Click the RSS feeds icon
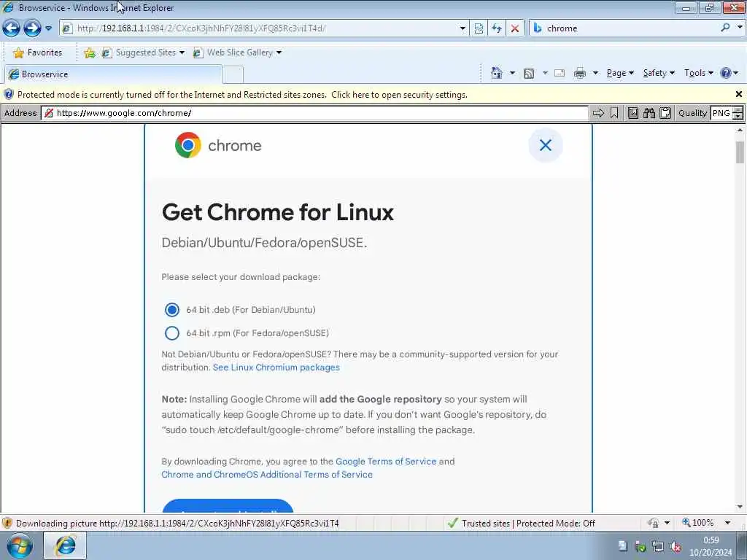The height and width of the screenshot is (560, 747). (x=529, y=74)
